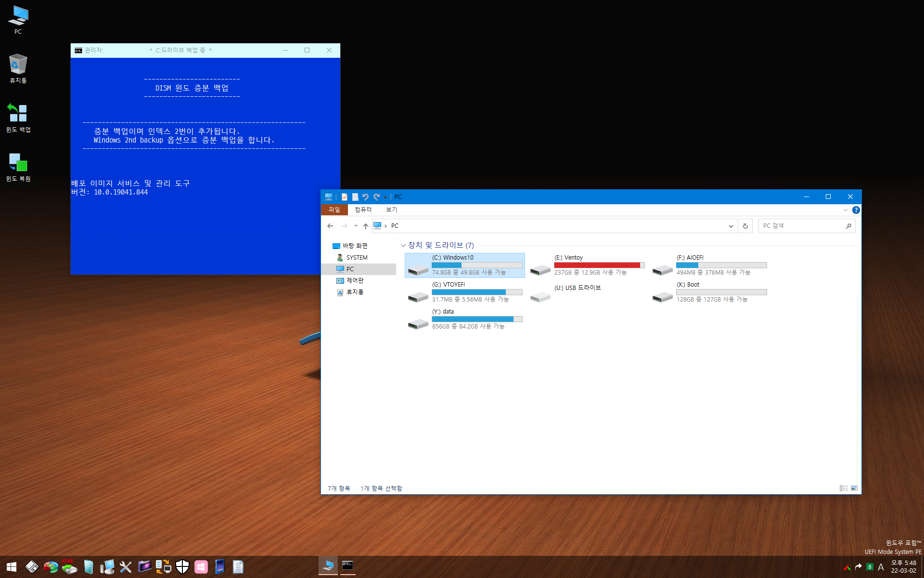This screenshot has width=924, height=578.
Task: Click the floppy disk taskbar icon
Action: pos(32,567)
